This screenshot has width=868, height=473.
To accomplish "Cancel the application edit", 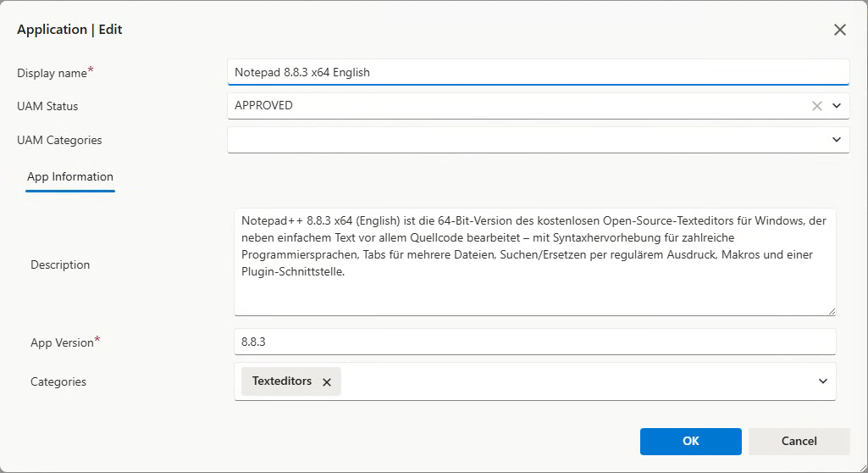I will coord(799,442).
